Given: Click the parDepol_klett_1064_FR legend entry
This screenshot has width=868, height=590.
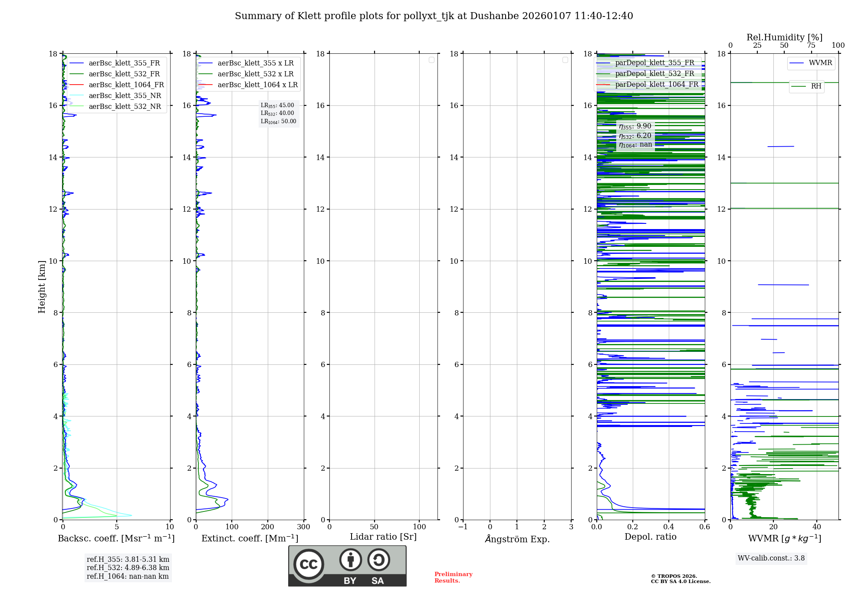Looking at the screenshot, I should [656, 85].
